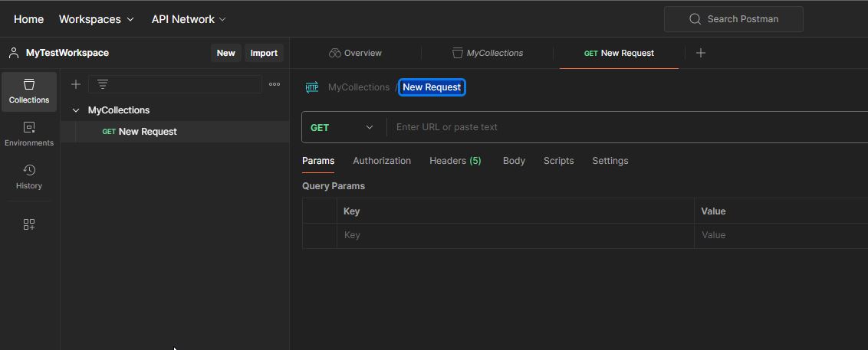
Task: Open the Collections sidebar panel
Action: coord(29,92)
